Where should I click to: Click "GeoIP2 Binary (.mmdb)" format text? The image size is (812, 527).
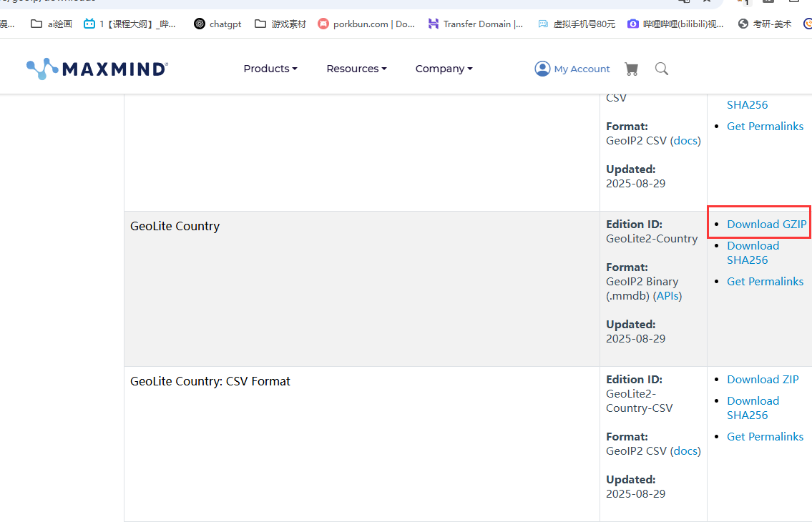tap(642, 289)
